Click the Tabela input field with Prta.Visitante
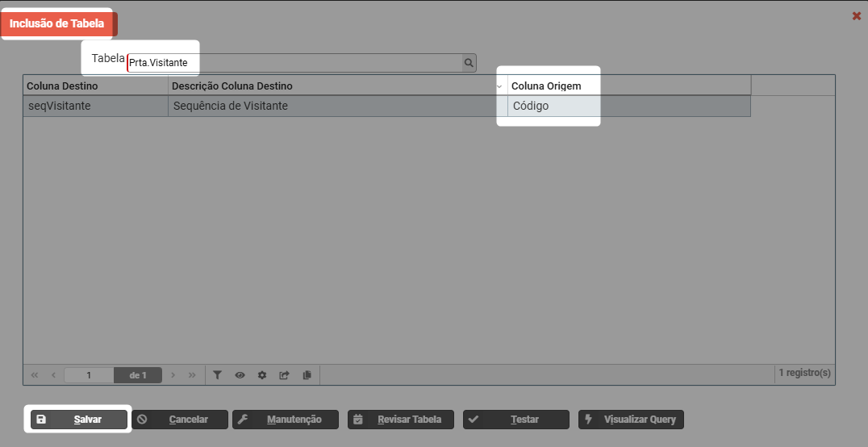The image size is (868, 447). tap(294, 63)
